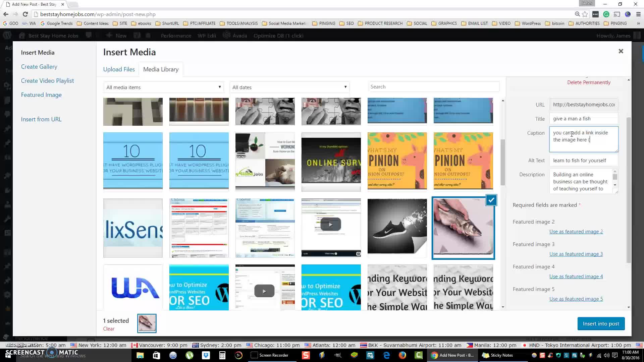The height and width of the screenshot is (362, 644).
Task: Reload the page with refresh icon
Action: point(25,14)
